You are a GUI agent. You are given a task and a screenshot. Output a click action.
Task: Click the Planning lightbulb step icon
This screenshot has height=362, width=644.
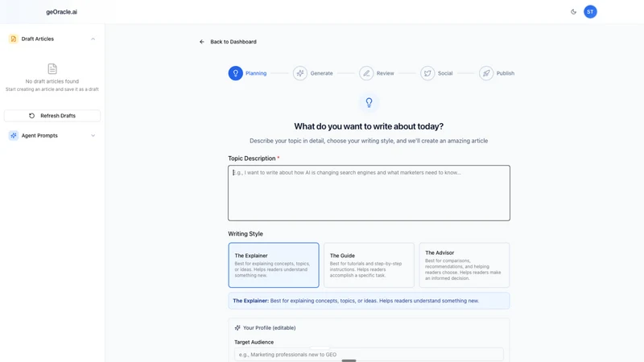tap(235, 73)
